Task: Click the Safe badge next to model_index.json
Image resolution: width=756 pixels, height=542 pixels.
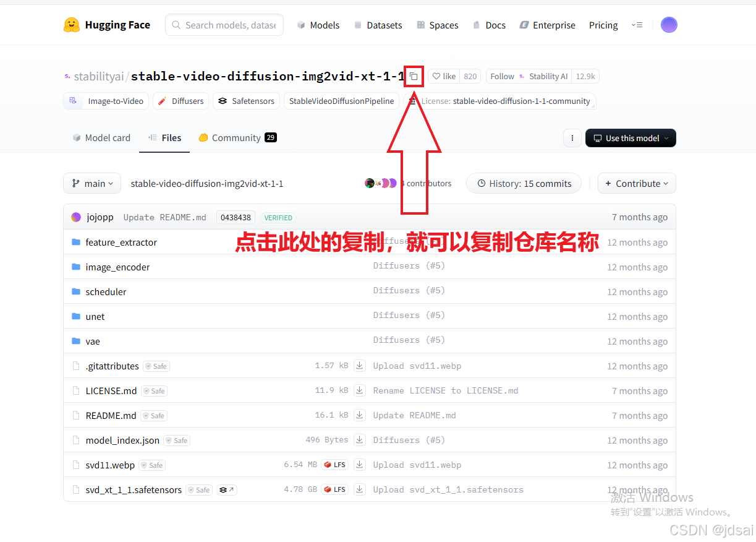Action: click(x=177, y=441)
